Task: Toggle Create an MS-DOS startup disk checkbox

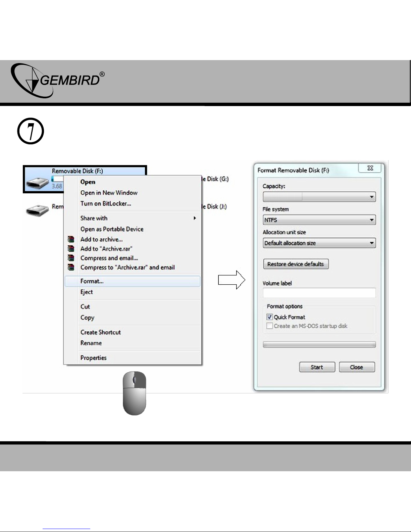Action: [269, 326]
